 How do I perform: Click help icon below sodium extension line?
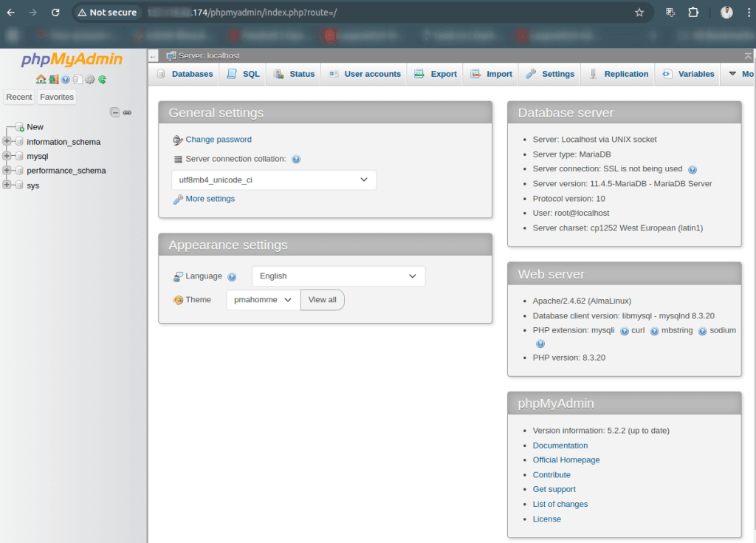(540, 344)
